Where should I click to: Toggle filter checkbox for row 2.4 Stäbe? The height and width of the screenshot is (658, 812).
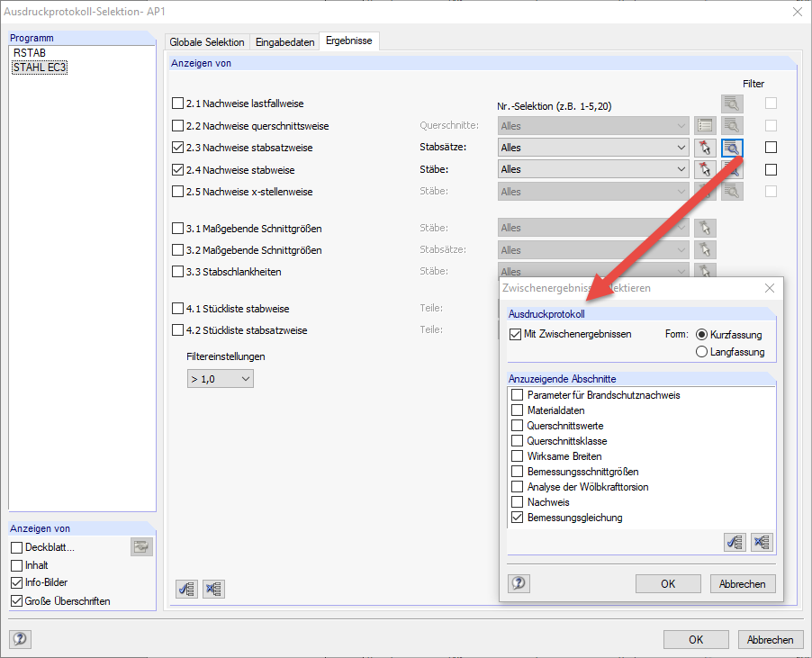[771, 169]
